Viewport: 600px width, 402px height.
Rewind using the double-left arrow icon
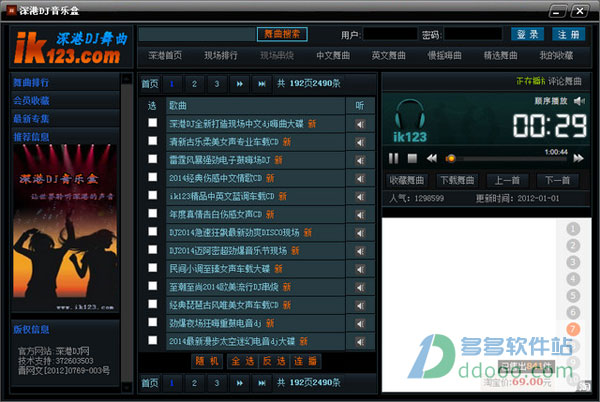click(x=432, y=158)
